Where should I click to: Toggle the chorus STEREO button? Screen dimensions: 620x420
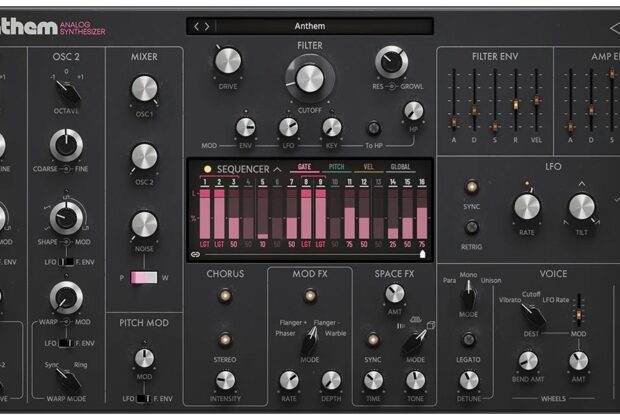(x=225, y=340)
